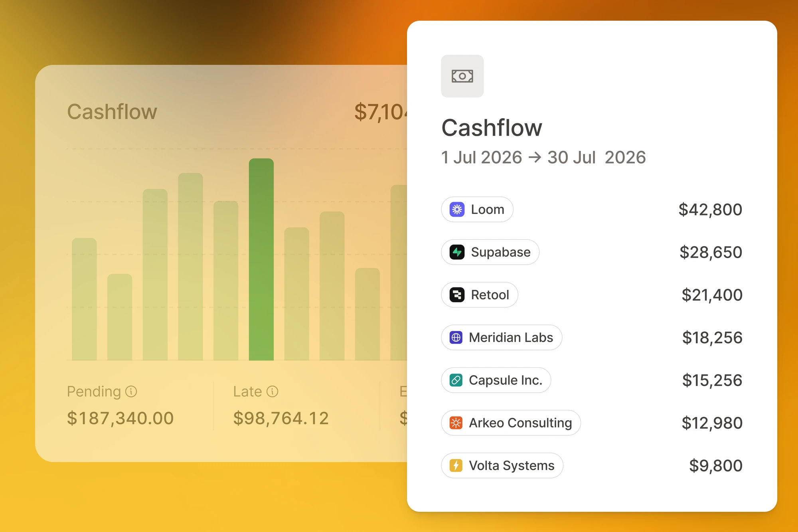This screenshot has height=532, width=798.
Task: Click the Retool amount $21,400
Action: pyautogui.click(x=712, y=295)
